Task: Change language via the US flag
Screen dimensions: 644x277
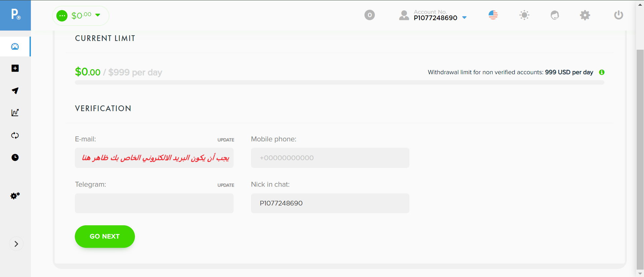Action: coord(493,15)
